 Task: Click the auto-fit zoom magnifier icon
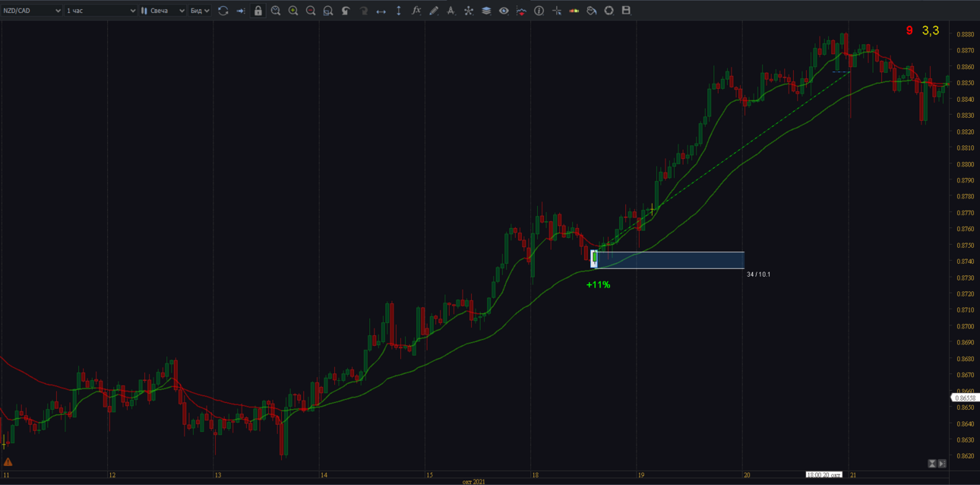pyautogui.click(x=328, y=11)
